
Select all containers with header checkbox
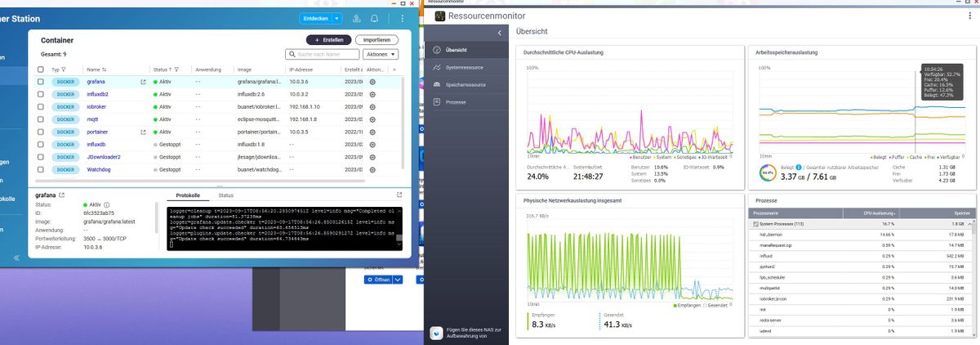[x=40, y=69]
